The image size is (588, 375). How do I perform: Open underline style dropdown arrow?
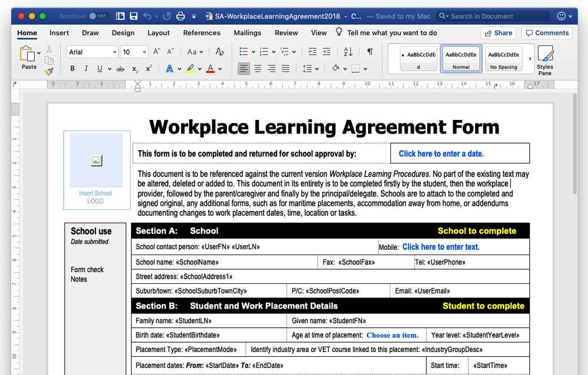click(109, 69)
